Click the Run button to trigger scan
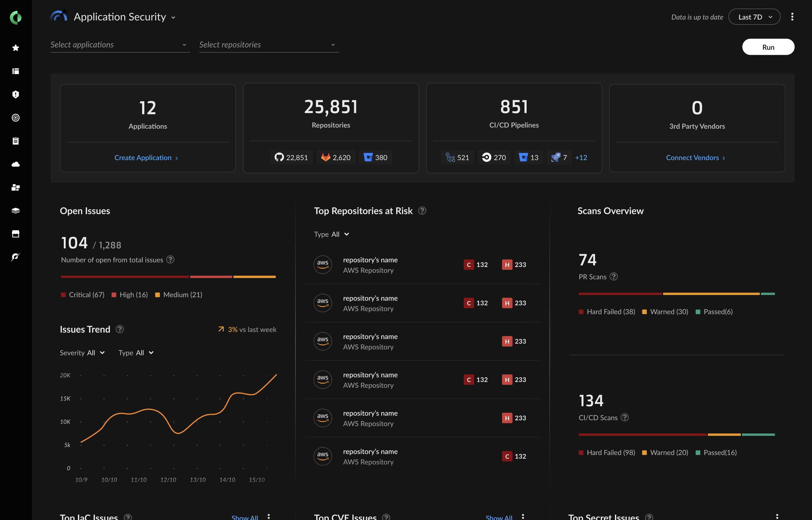The width and height of the screenshot is (812, 520). coord(768,46)
